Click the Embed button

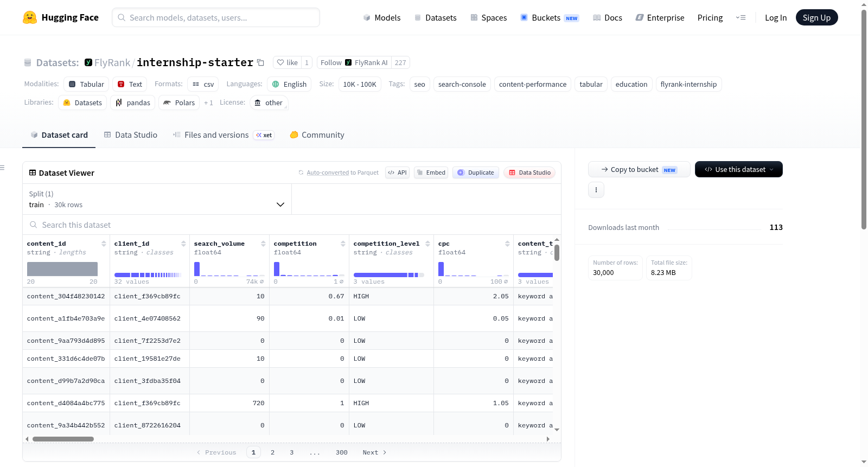[431, 172]
